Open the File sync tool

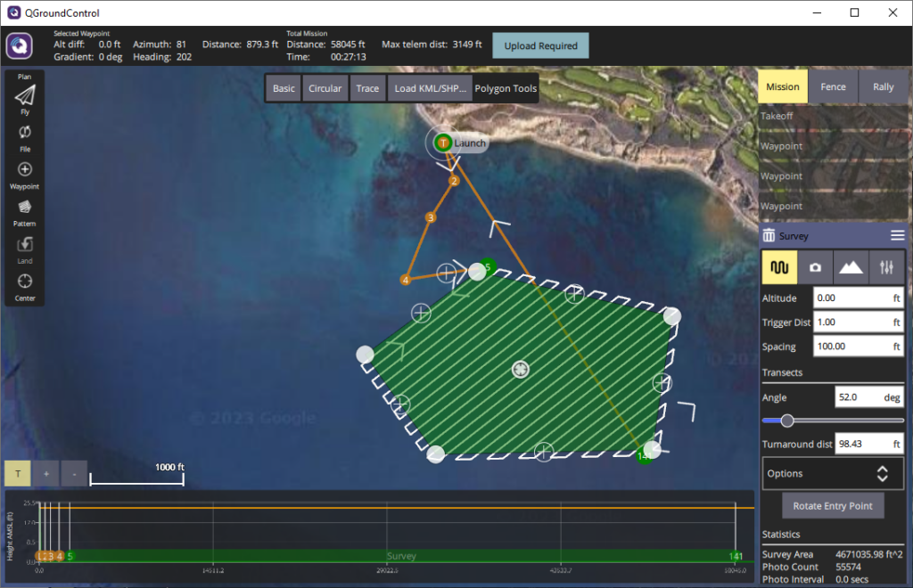(25, 134)
